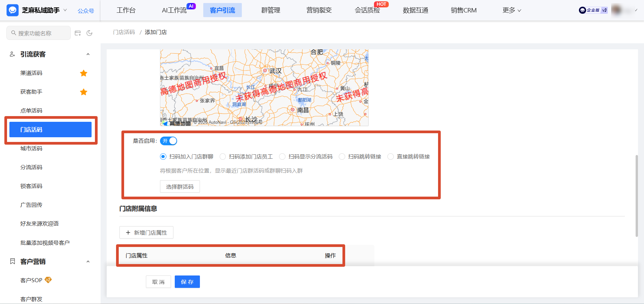
Task: Click the 门店活码 breadcrumb link
Action: point(124,32)
